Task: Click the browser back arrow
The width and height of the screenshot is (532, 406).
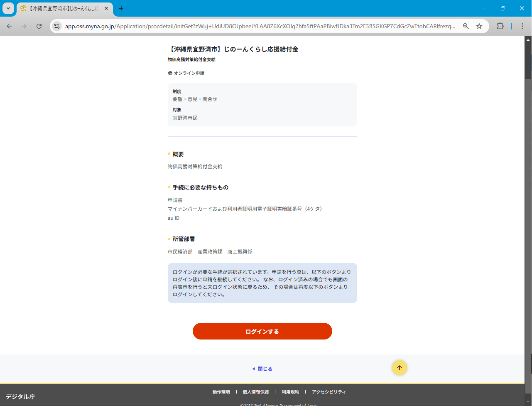Action: pos(9,26)
